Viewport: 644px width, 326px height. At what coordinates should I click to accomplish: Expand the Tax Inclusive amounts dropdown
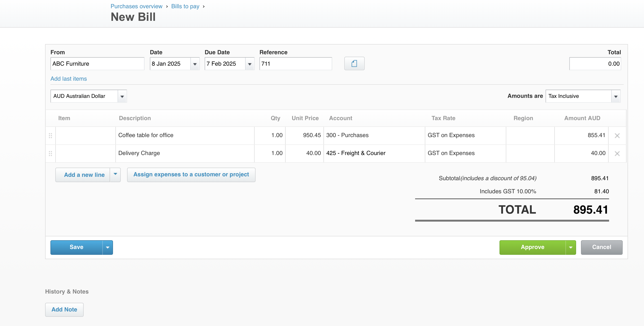[x=615, y=96]
